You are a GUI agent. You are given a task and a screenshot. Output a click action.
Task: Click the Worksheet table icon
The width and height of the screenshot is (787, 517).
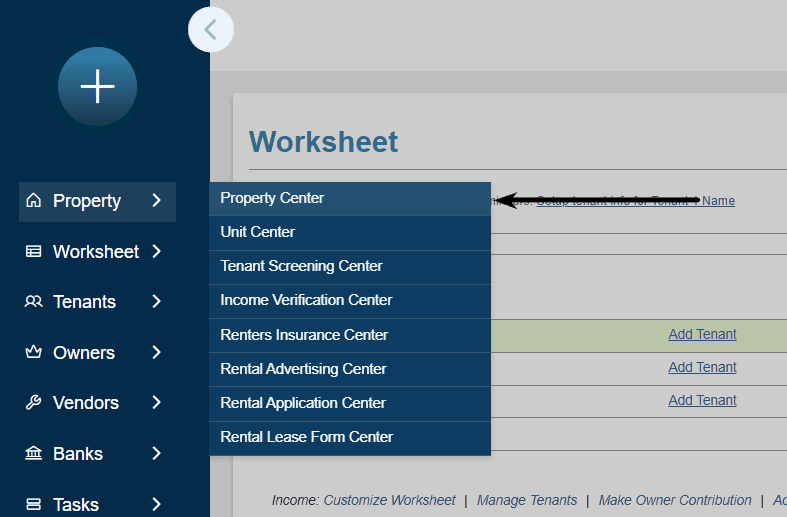pyautogui.click(x=34, y=252)
